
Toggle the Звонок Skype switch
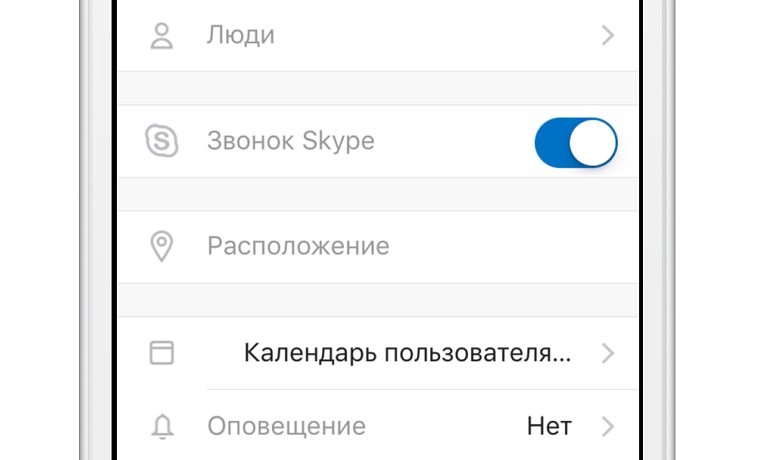point(576,142)
